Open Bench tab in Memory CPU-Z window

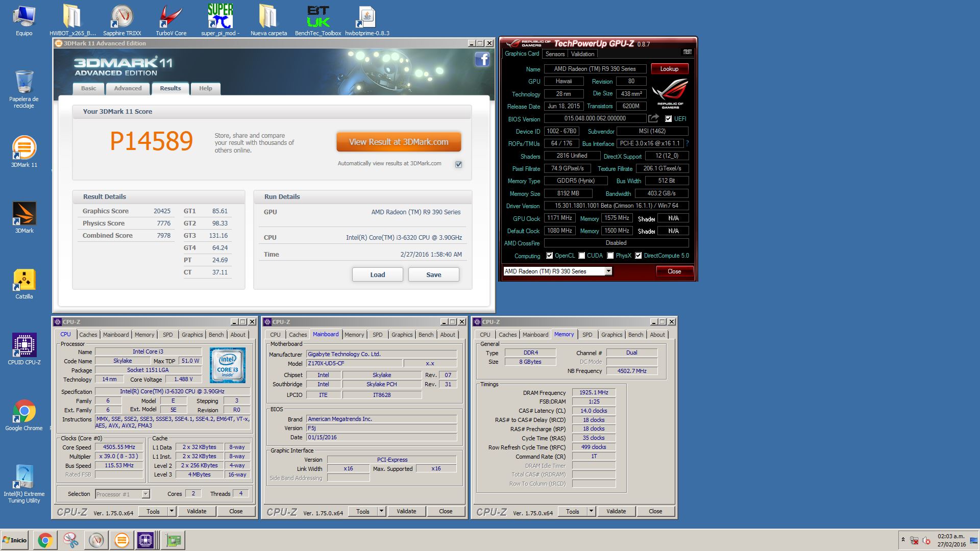tap(635, 335)
